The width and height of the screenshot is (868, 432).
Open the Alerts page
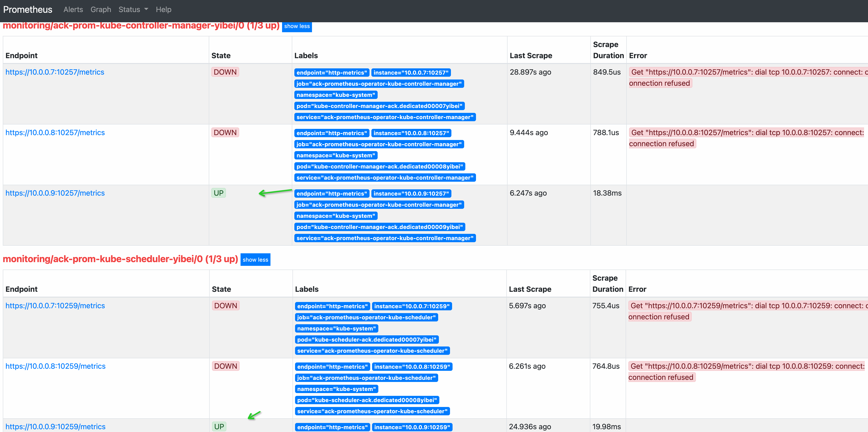click(73, 10)
